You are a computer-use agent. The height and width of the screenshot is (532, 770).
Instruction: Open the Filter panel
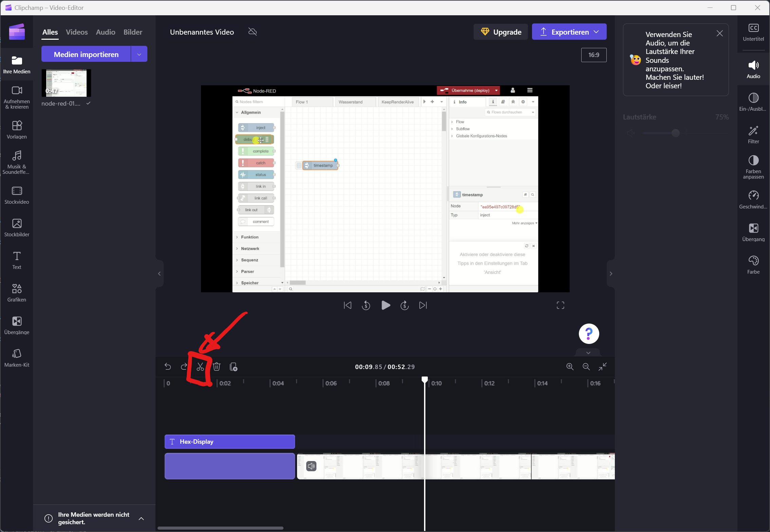click(753, 135)
